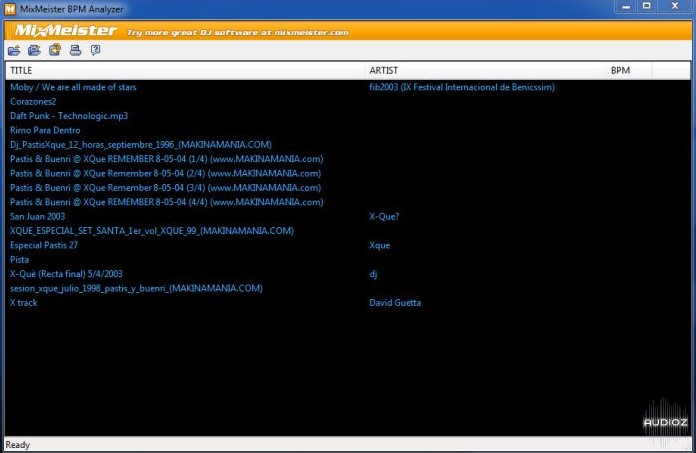The height and width of the screenshot is (453, 696).
Task: Sort the list by the TITLE column header
Action: point(185,71)
